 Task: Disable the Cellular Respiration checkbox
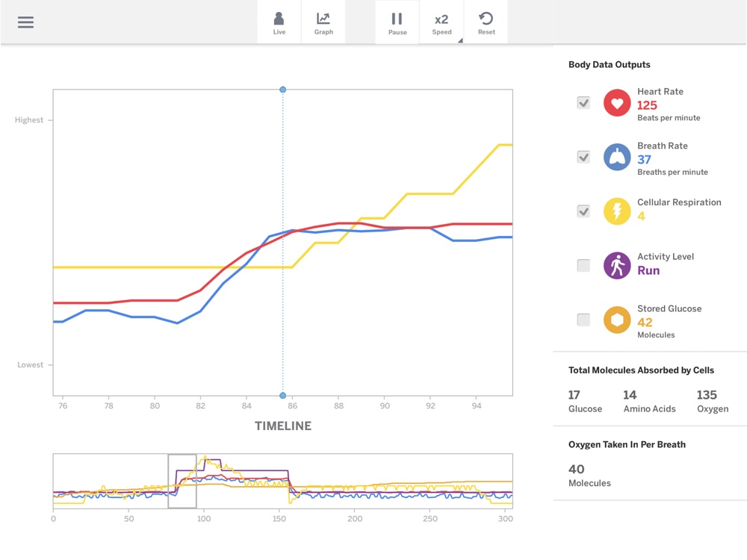(583, 211)
